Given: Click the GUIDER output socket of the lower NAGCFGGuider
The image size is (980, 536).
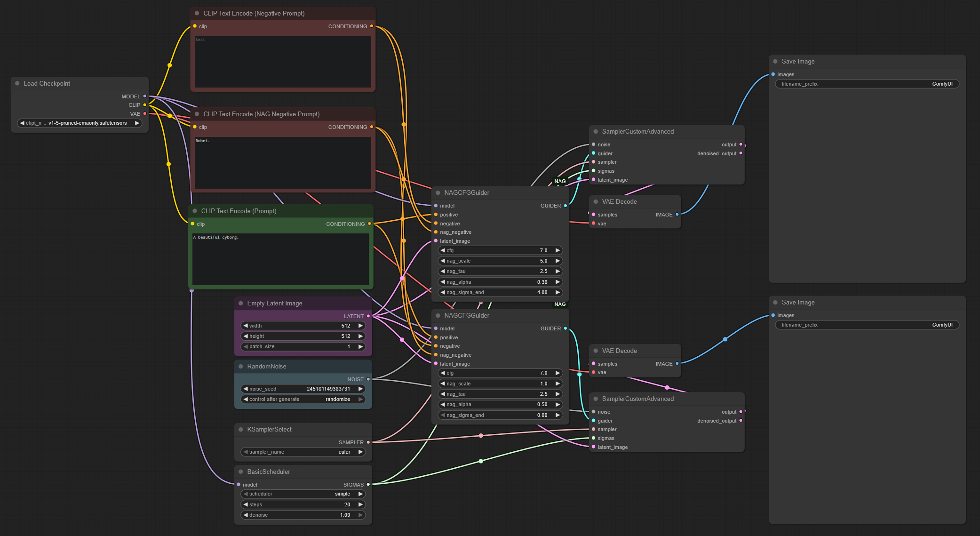Looking at the screenshot, I should coord(566,328).
